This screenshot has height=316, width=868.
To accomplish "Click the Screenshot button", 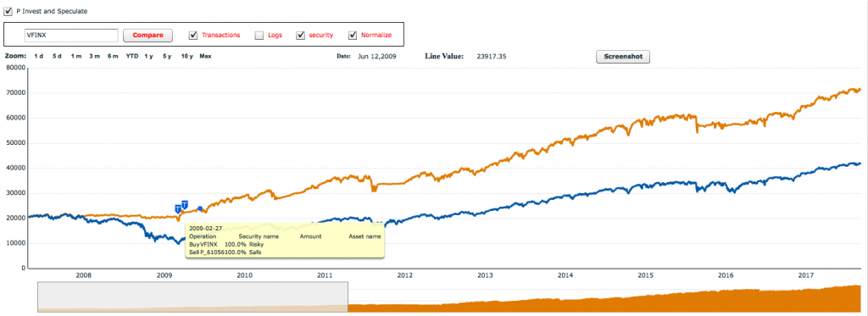I will tap(623, 57).
